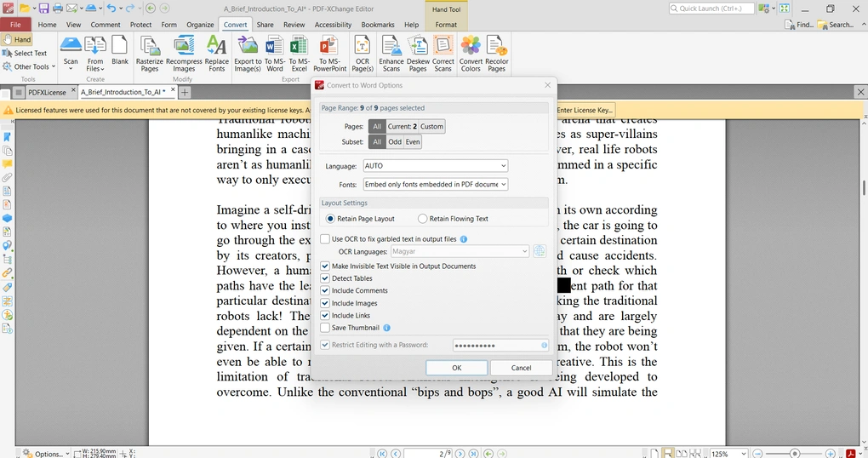This screenshot has width=868, height=458.
Task: Jump to first page arrow
Action: click(x=382, y=454)
